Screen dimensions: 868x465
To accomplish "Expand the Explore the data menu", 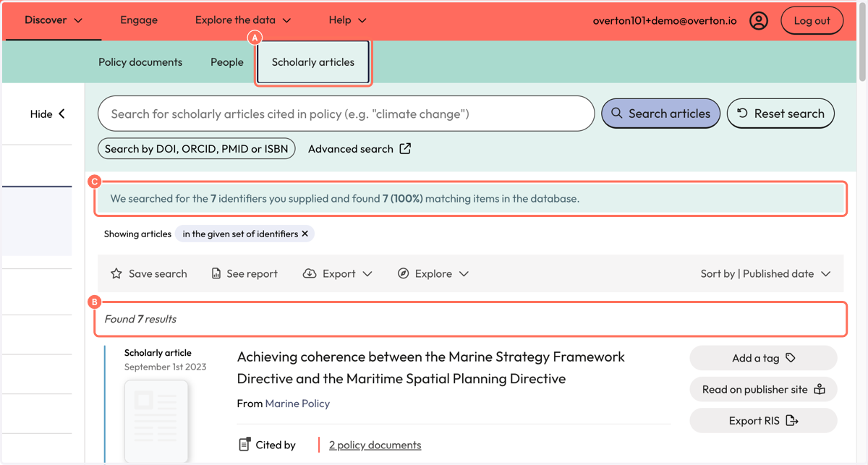I will pos(243,20).
